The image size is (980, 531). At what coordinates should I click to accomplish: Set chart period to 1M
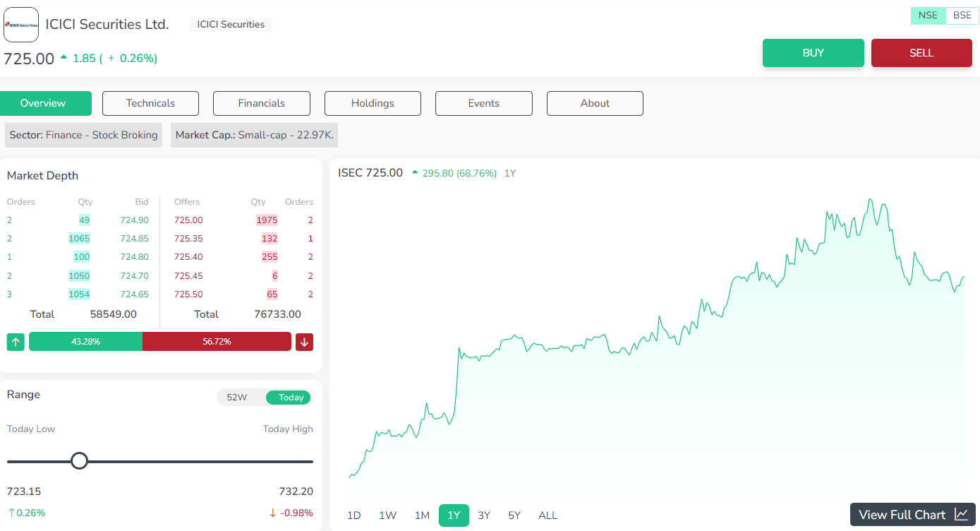pyautogui.click(x=422, y=515)
